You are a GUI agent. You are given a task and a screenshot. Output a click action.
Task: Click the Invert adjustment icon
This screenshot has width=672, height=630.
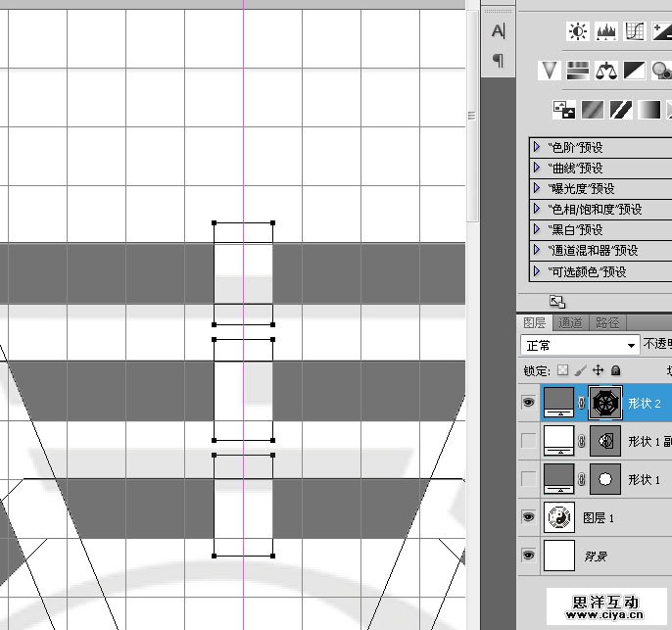coord(564,109)
